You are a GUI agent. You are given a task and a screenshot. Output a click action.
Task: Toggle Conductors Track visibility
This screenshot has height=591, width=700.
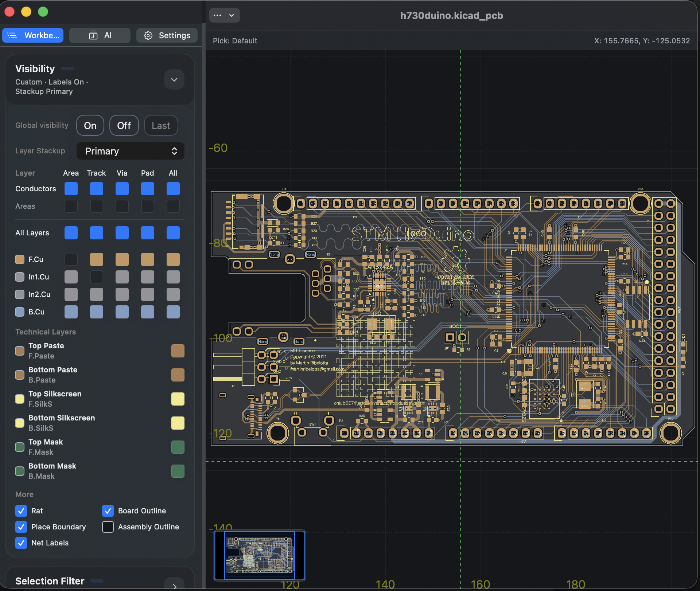(97, 189)
